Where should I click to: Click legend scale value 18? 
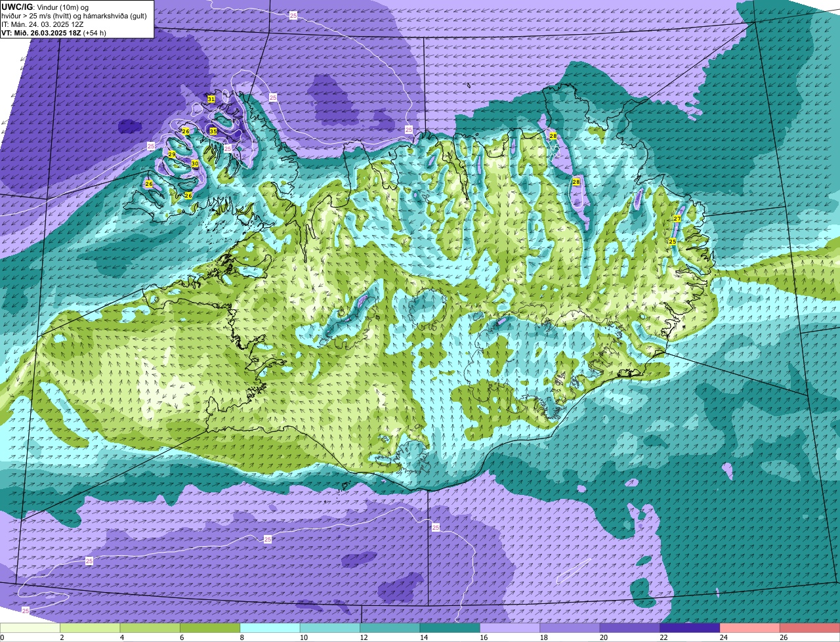point(543,637)
